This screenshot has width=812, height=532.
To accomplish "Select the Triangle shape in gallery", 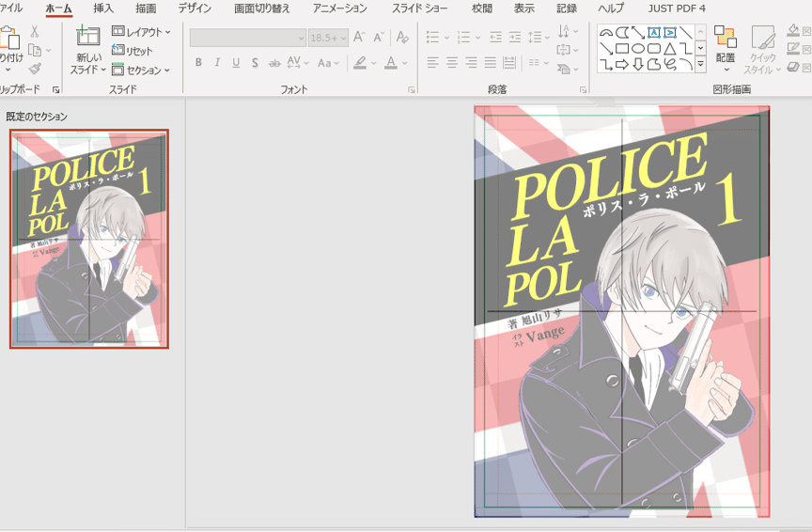I will coord(670,49).
